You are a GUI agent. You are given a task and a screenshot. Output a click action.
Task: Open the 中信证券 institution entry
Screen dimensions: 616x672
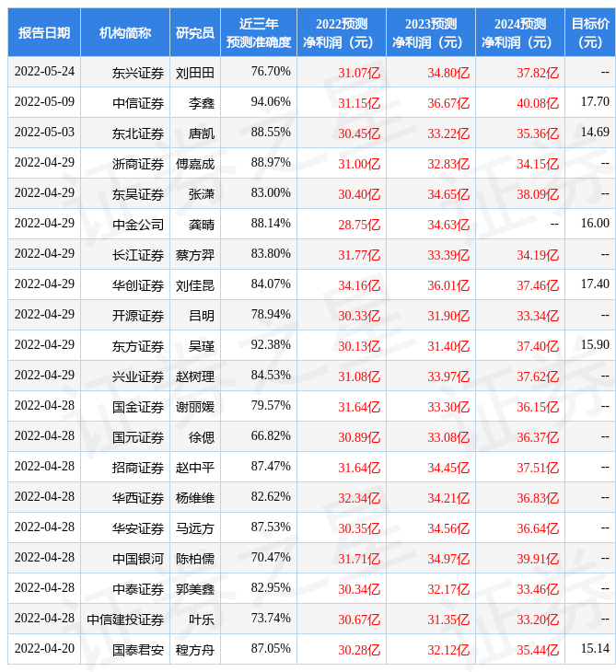click(x=138, y=103)
